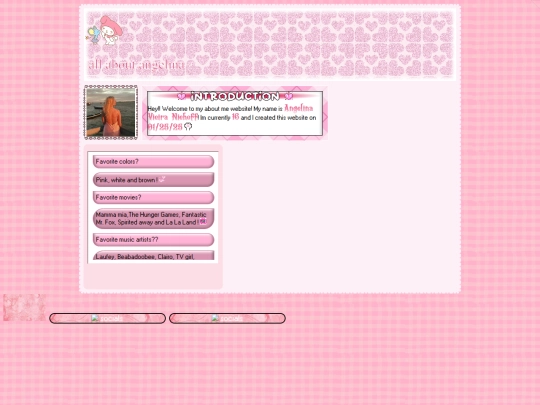The height and width of the screenshot is (405, 540).
Task: Click the pink age number 16
Action: coord(235,117)
